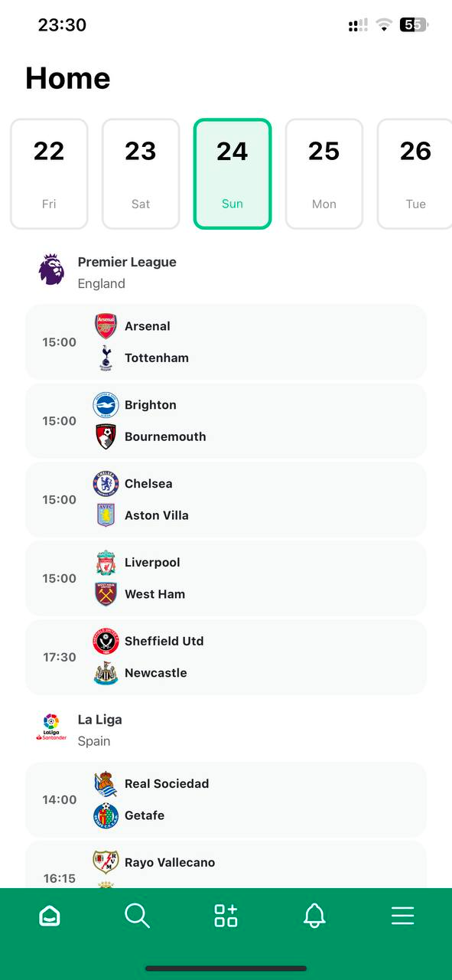Select Monday the 25th date card
The height and width of the screenshot is (980, 452).
(x=324, y=173)
